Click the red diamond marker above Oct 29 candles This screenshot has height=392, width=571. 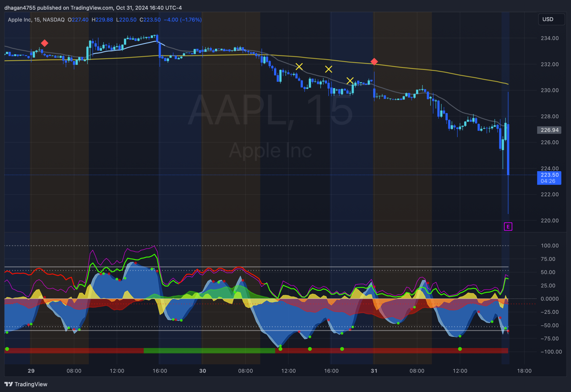tap(45, 43)
